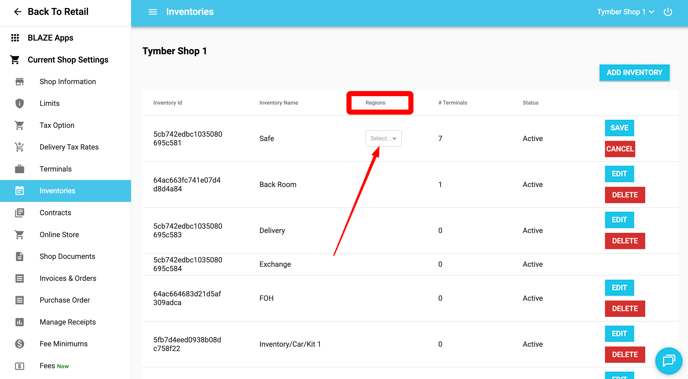Delete the FOH inventory

(625, 309)
